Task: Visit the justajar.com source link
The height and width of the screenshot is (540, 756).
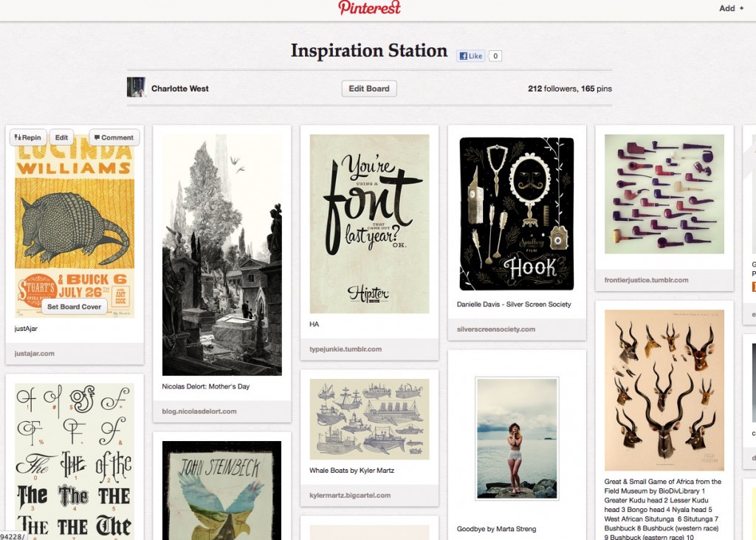Action: (x=34, y=353)
